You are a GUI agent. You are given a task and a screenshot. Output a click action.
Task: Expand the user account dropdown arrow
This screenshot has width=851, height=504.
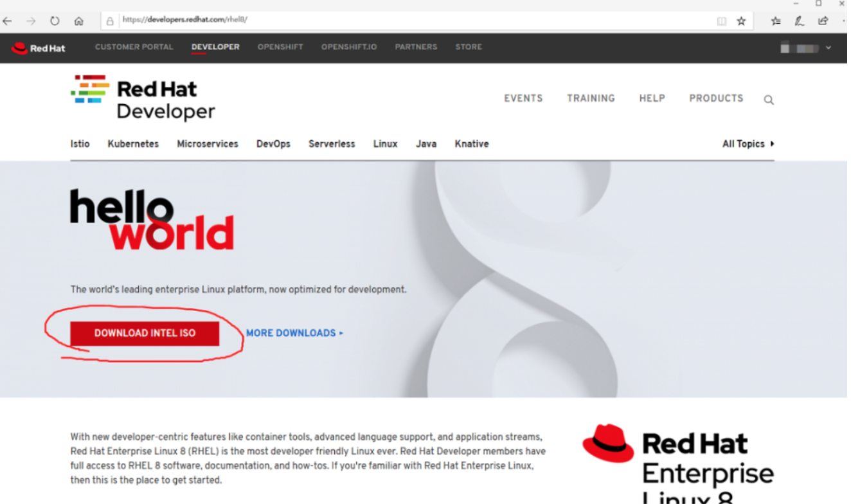(828, 48)
